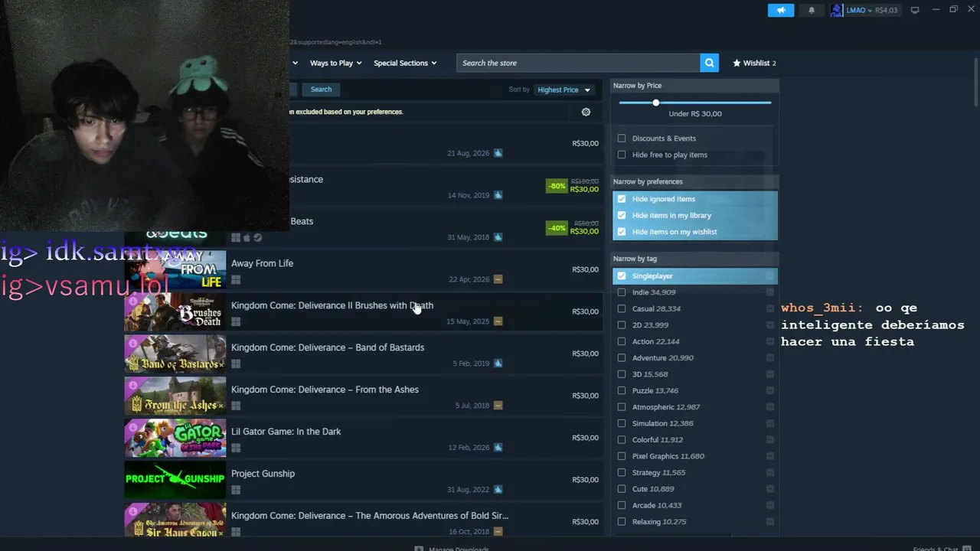Screen dimensions: 980x551
Task: Click the Project Gunship thumbnail image
Action: tap(175, 480)
